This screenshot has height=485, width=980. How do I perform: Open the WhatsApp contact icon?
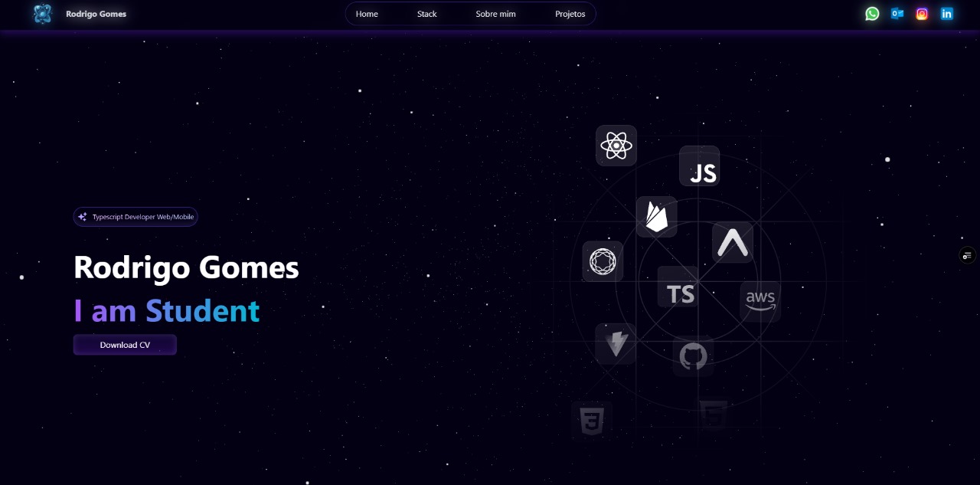[x=872, y=14]
